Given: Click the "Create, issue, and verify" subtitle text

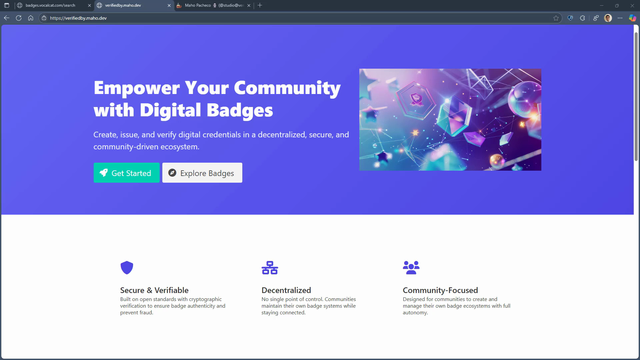Looking at the screenshot, I should (221, 140).
